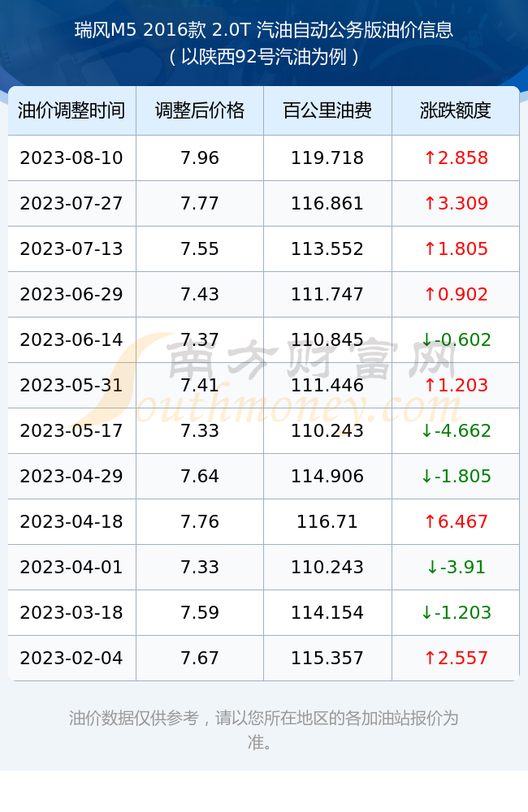
Task: Click the 百公里油费 column header
Action: point(327,110)
